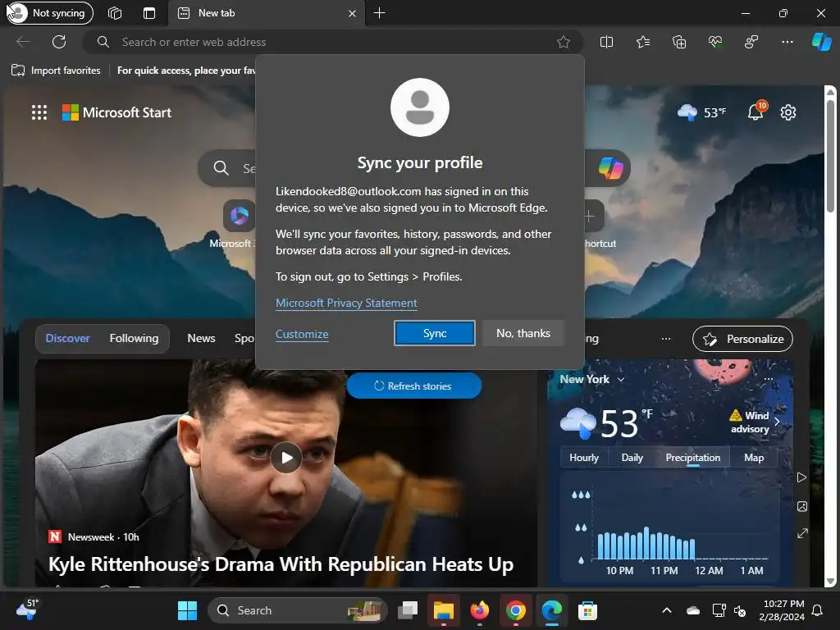This screenshot has width=840, height=630.
Task: Open page settings gear icon
Action: [x=788, y=112]
